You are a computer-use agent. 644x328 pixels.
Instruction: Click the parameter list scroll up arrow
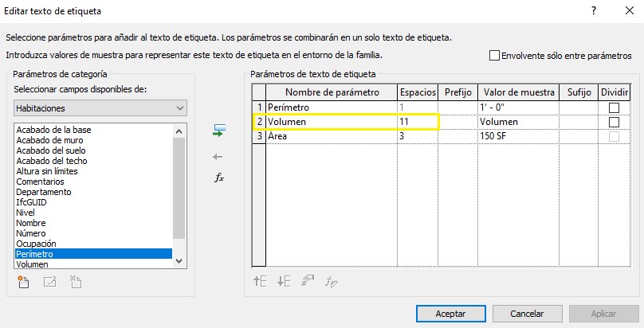(x=179, y=131)
